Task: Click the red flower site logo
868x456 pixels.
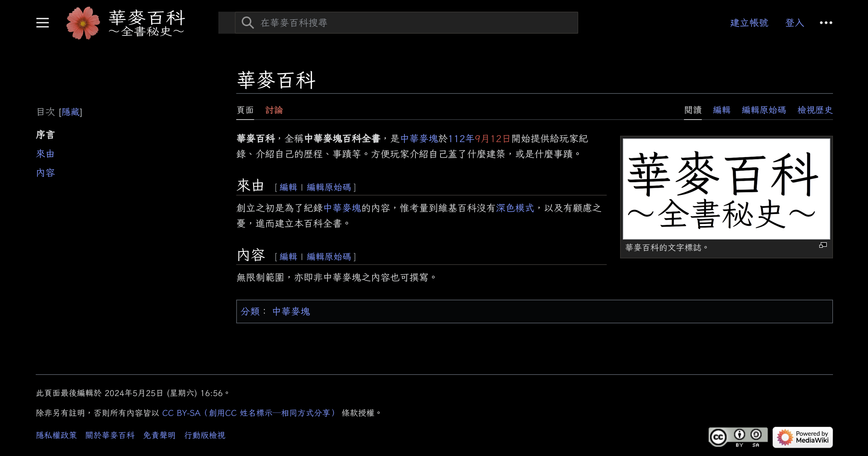Action: (x=83, y=23)
